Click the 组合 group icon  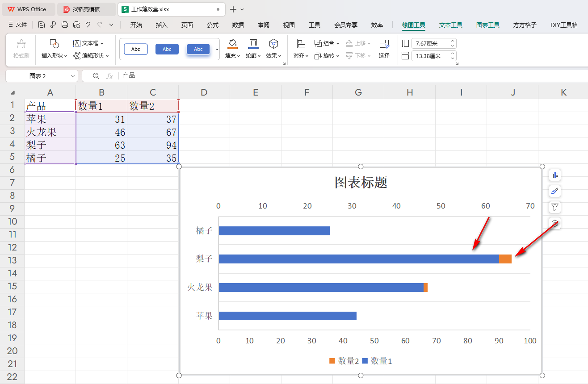pos(318,43)
